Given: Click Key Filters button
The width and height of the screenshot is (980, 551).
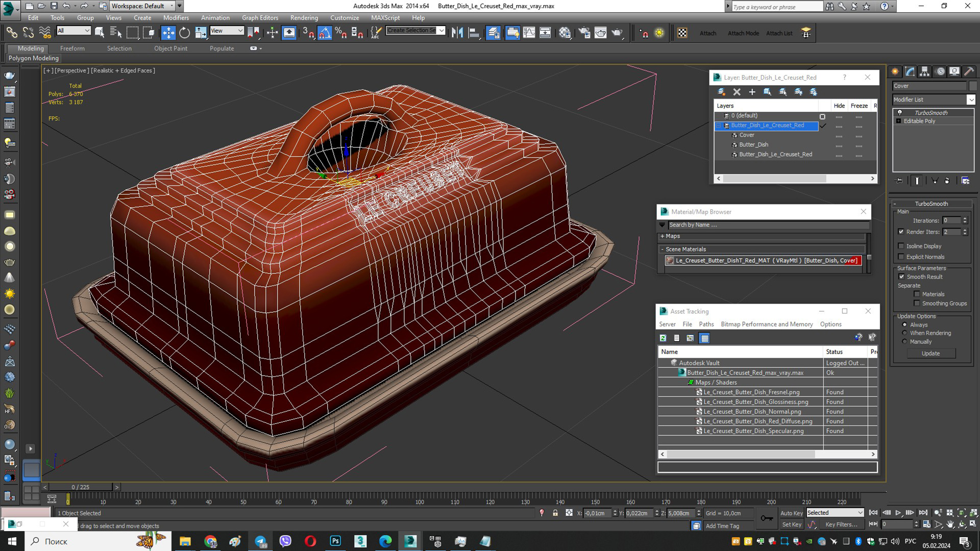Looking at the screenshot, I should (841, 524).
